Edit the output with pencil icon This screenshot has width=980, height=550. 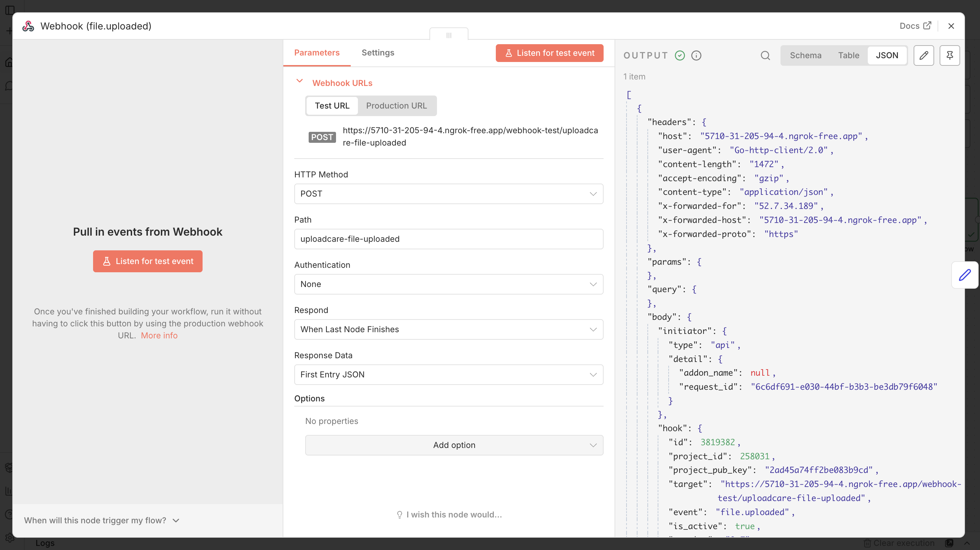[924, 55]
